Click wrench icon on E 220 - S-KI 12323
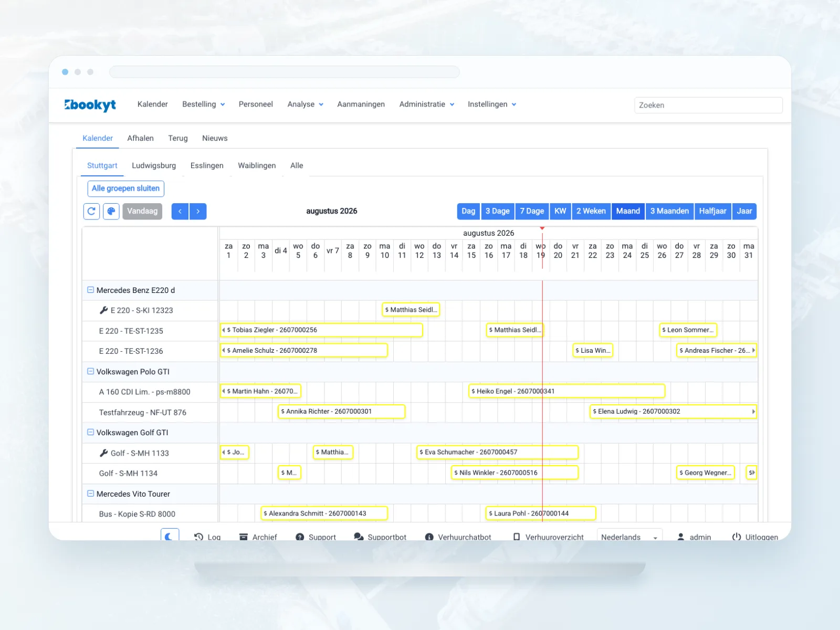This screenshot has width=840, height=630. coord(103,310)
